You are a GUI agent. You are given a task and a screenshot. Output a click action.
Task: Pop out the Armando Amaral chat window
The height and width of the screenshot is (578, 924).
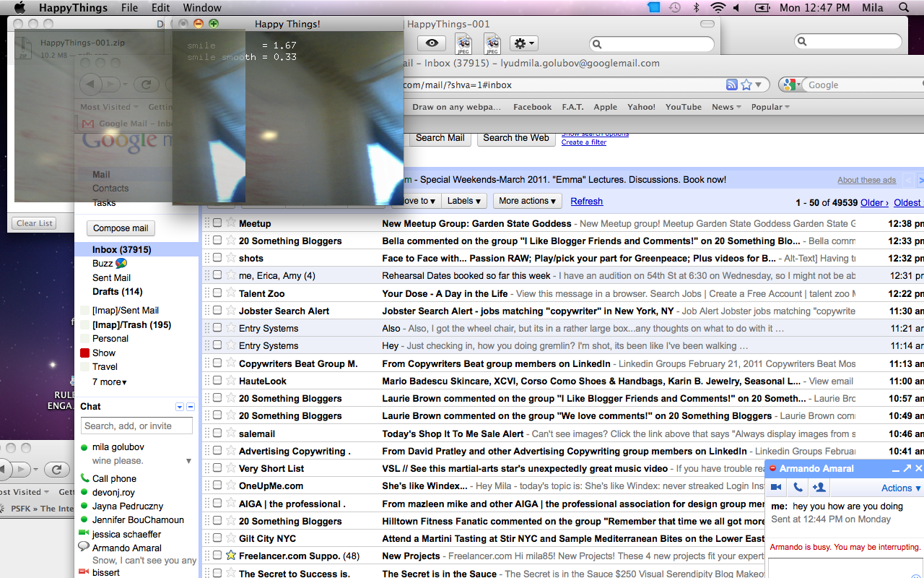pos(907,469)
